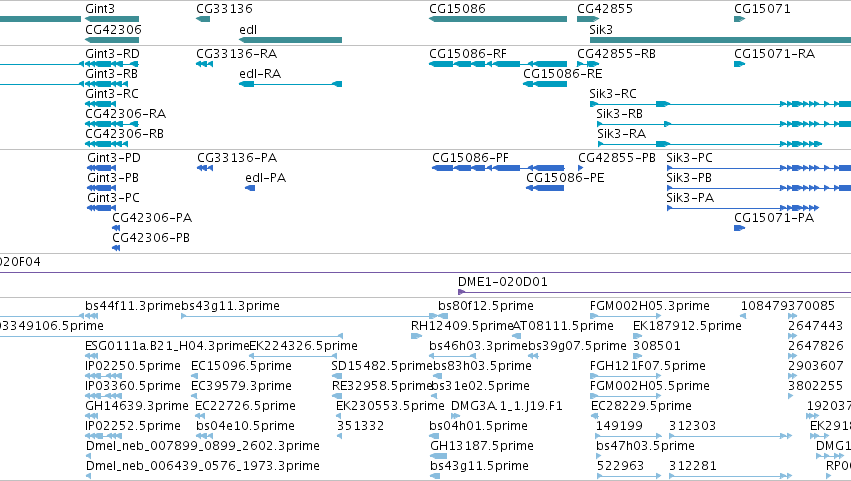The width and height of the screenshot is (851, 481).
Task: Click the FGM002H05.3prime EST label
Action: coord(650,306)
